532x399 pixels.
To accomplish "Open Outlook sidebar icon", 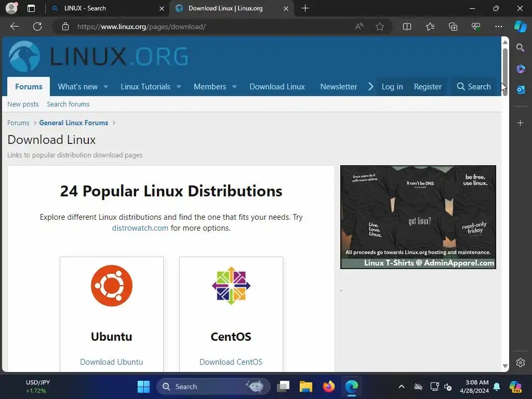I will [521, 90].
